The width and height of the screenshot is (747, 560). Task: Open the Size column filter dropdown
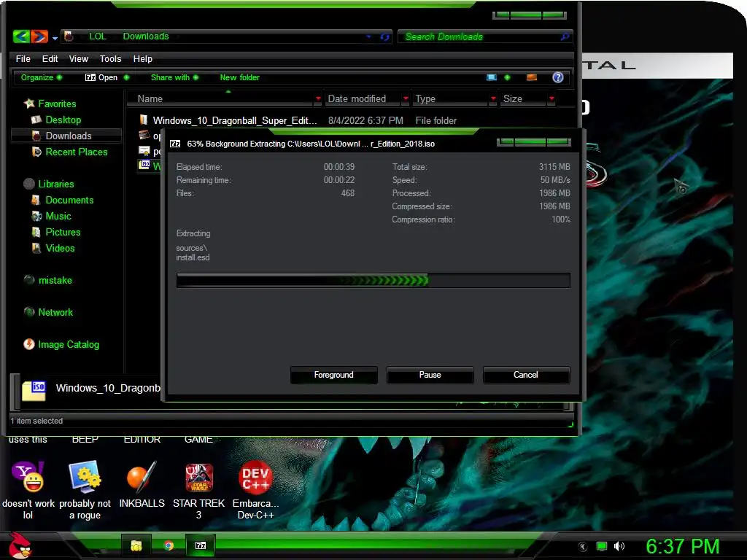coord(551,98)
